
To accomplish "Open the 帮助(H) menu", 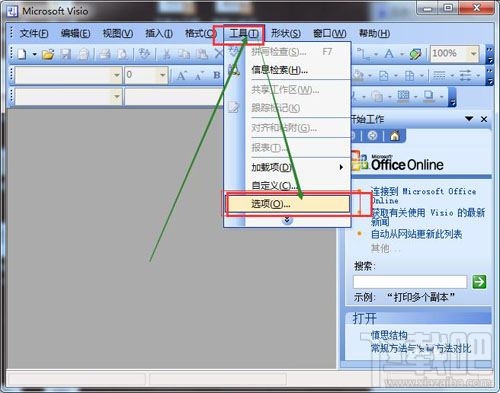I will pos(374,33).
